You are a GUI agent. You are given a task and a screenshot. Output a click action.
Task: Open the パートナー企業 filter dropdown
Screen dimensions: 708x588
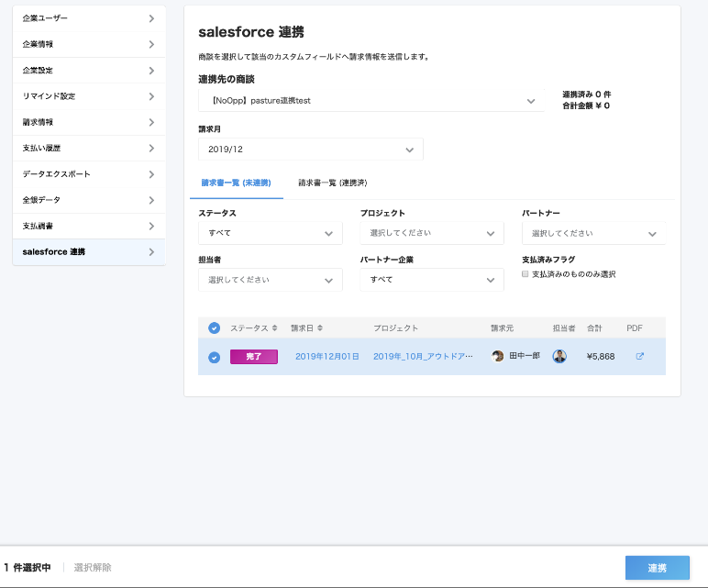point(432,280)
